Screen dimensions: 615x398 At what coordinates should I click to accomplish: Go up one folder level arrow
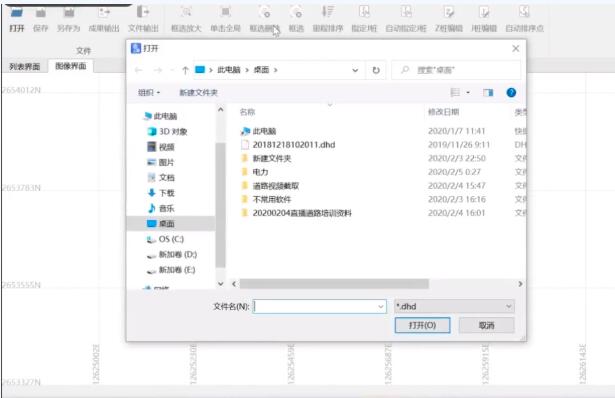[185, 70]
